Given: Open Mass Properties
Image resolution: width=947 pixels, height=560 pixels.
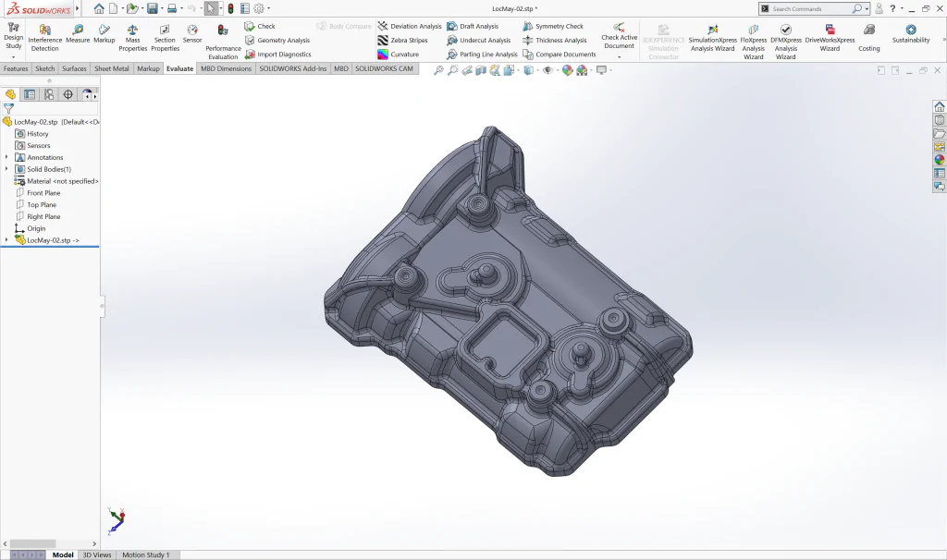Looking at the screenshot, I should (x=132, y=37).
